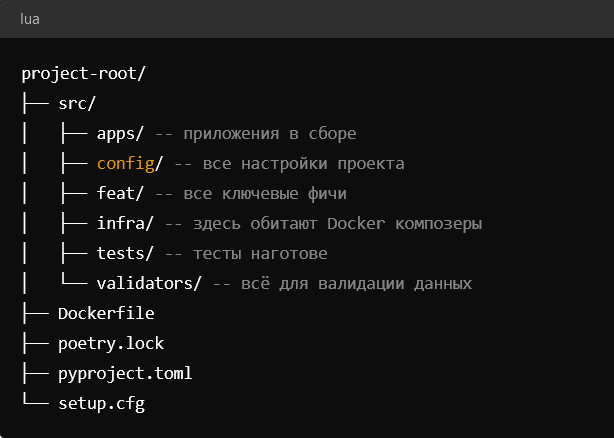This screenshot has height=438, width=614.
Task: Select the tests/ directory entry
Action: click(x=125, y=254)
